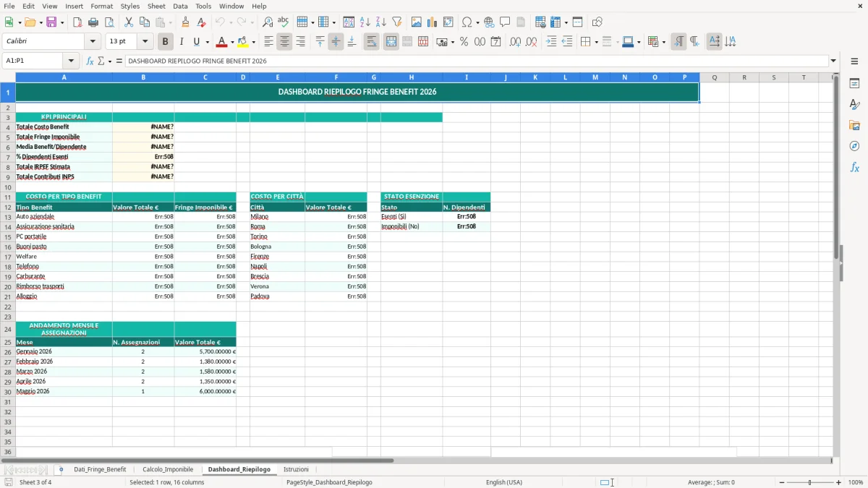Apply the yellow background color swatch

[243, 42]
